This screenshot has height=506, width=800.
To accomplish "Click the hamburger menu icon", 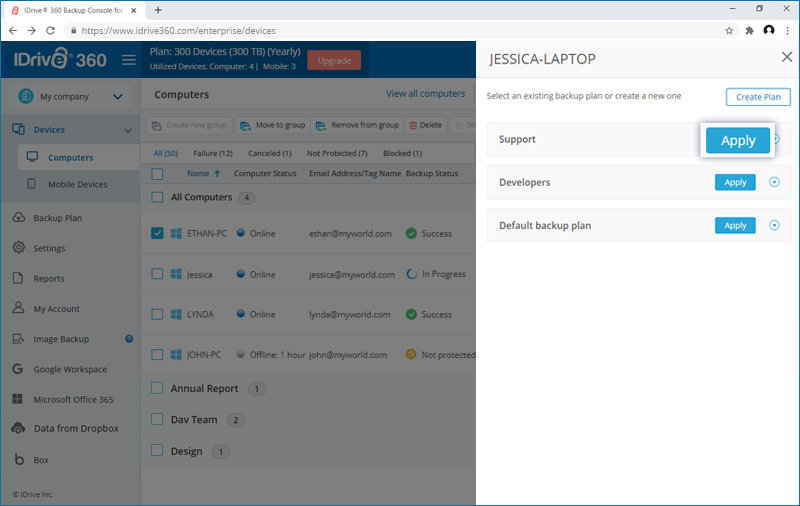I will [129, 60].
